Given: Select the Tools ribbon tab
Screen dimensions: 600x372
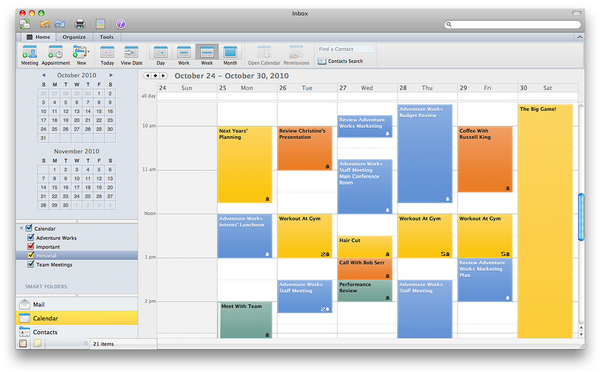Looking at the screenshot, I should [x=106, y=37].
